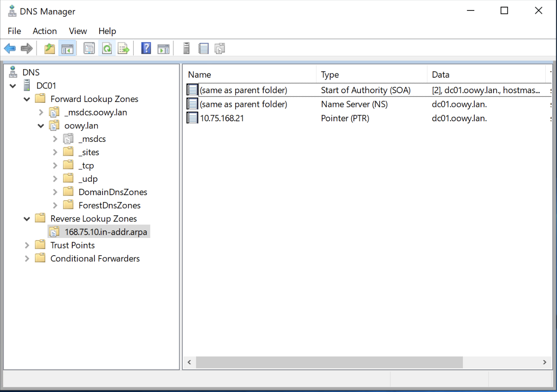Select the ForestDnsZones folder in tree
This screenshot has height=392, width=557.
[x=109, y=205]
